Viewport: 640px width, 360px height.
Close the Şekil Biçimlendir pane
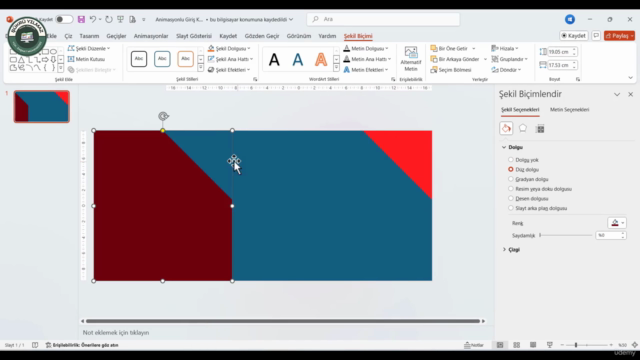tap(631, 94)
